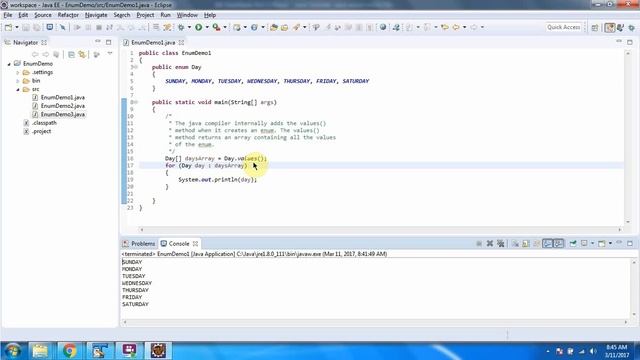Click the Pin Console icon
This screenshot has width=640, height=360.
573,244
